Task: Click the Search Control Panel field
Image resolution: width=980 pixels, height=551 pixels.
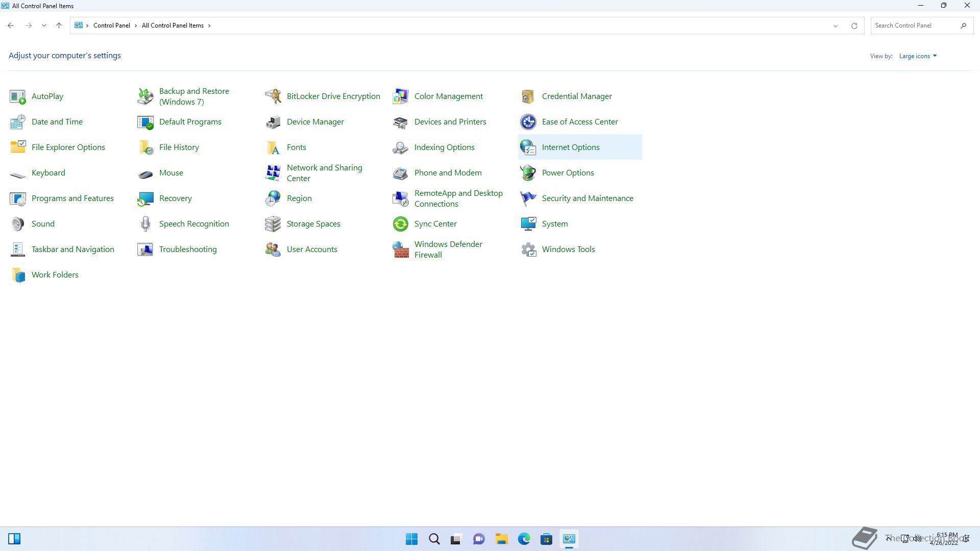Action: 914,26
